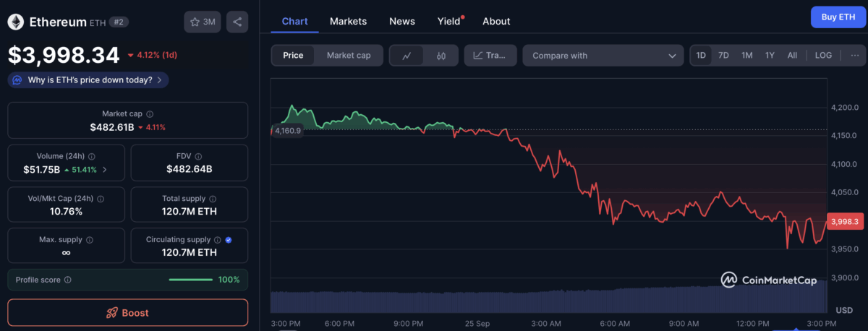The image size is (868, 331).
Task: Open 'Why is ETH's price down today?'
Action: (88, 79)
